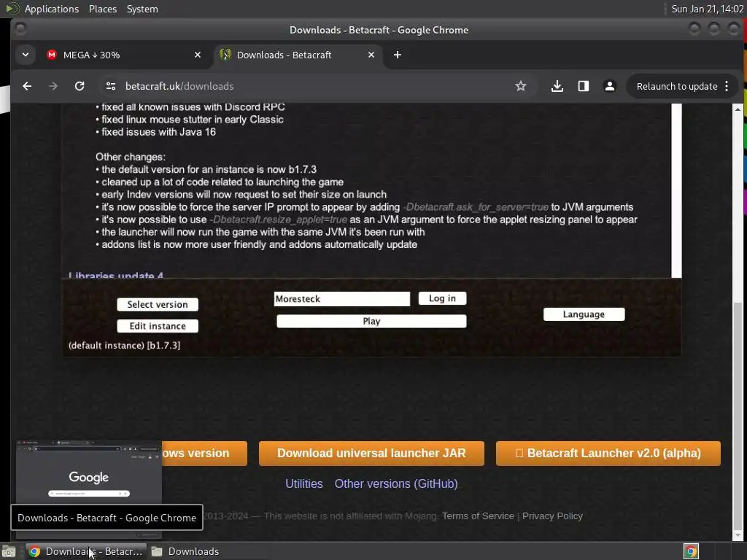The height and width of the screenshot is (560, 747).
Task: Open Terms of Service link
Action: [x=478, y=516]
